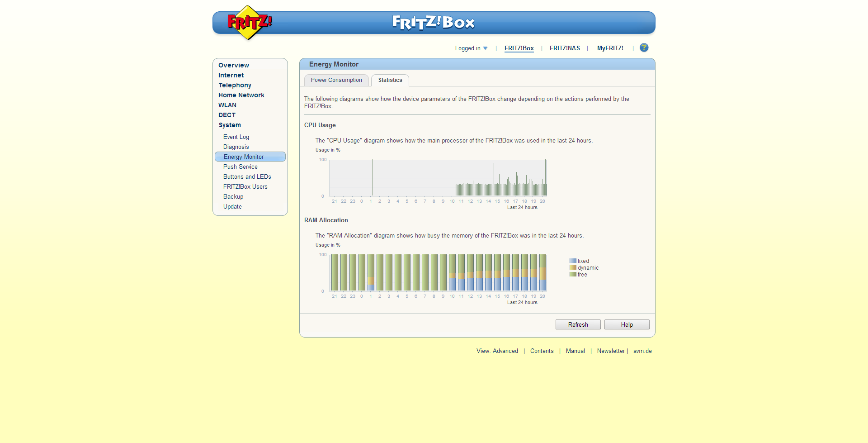Image resolution: width=868 pixels, height=443 pixels.
Task: Click the CPU usage spike at hour 1
Action: [x=373, y=177]
